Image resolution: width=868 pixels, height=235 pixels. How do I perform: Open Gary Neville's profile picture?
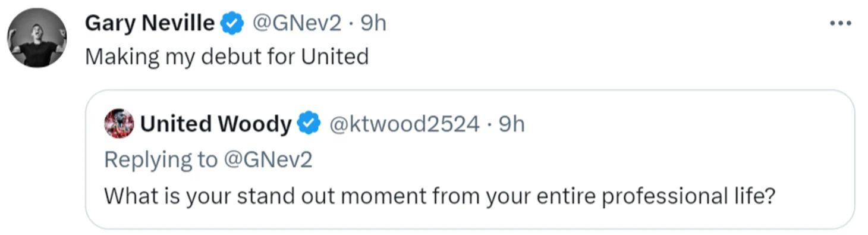click(x=37, y=39)
